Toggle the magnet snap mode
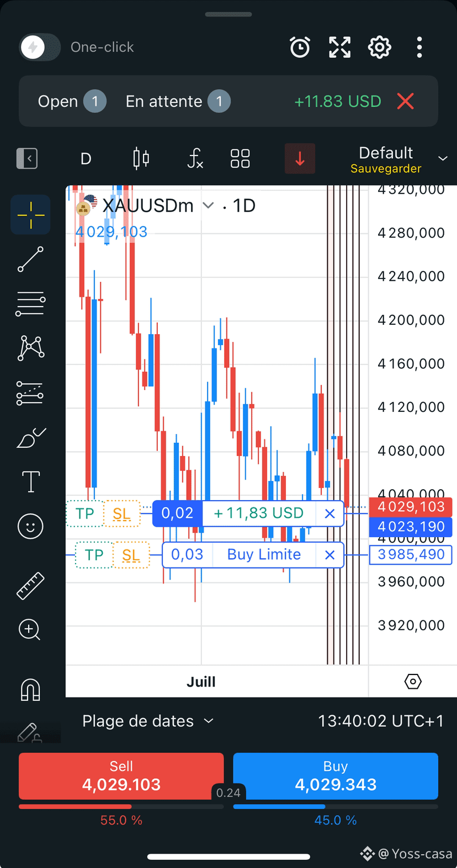 pyautogui.click(x=30, y=689)
